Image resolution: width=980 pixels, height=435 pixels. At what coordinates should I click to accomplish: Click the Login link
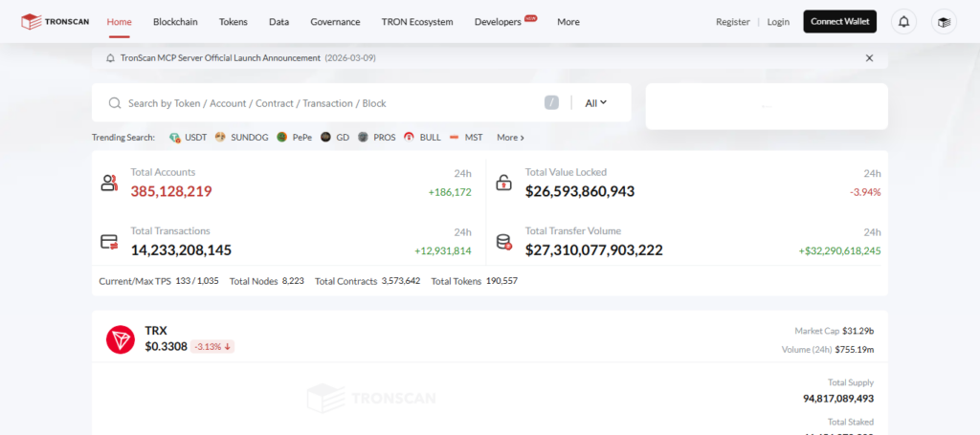[x=778, y=22]
